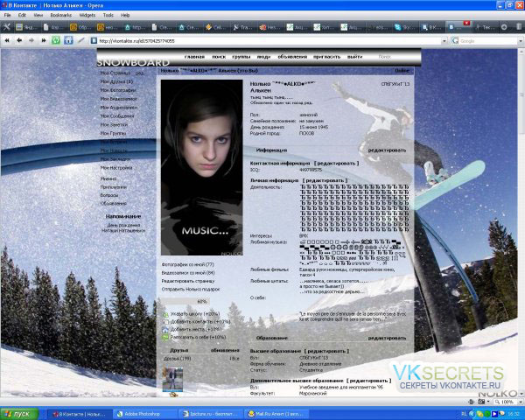Open the zoom 100% dropdown

521,402
